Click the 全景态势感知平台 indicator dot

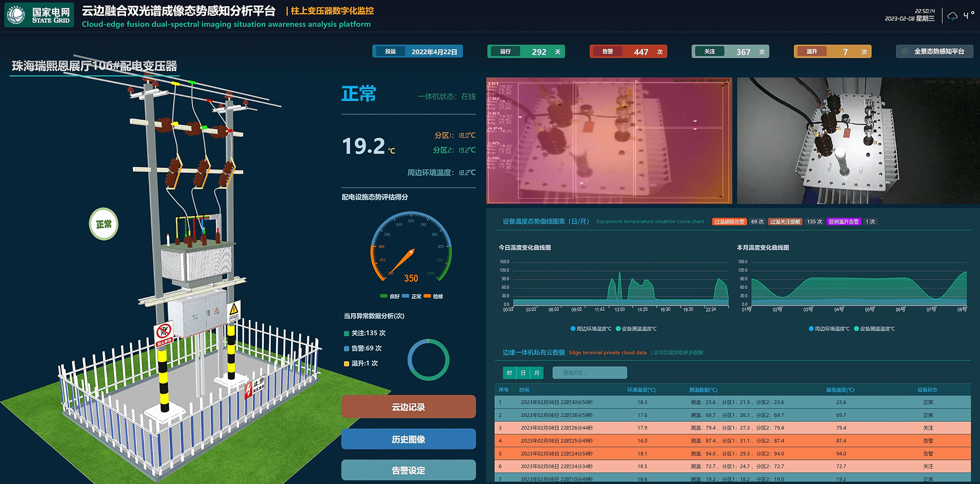[905, 52]
